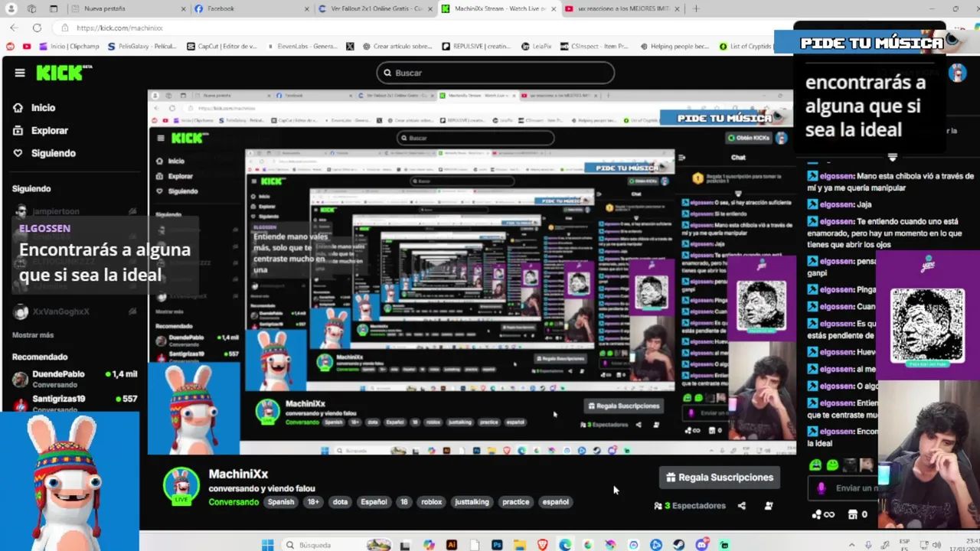Open the PelisGalaxy bookmark

coord(142,46)
